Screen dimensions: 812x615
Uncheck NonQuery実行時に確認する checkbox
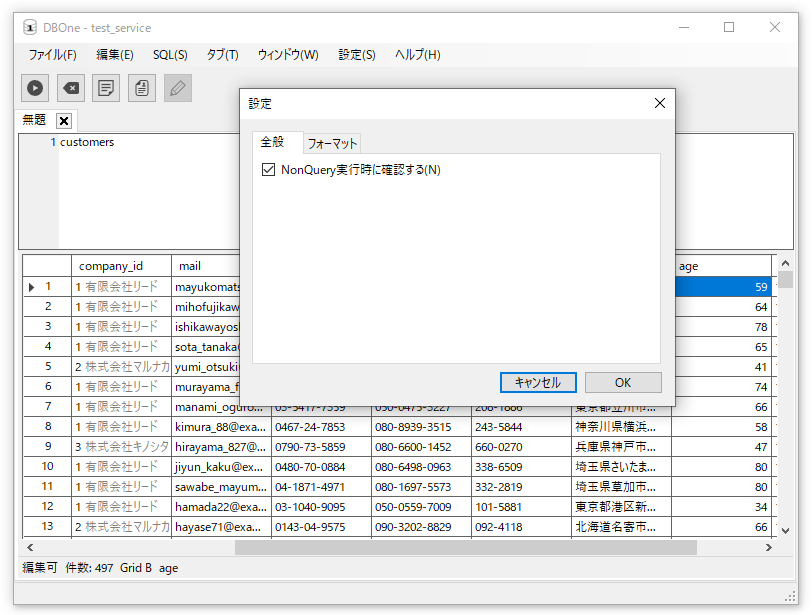click(268, 170)
